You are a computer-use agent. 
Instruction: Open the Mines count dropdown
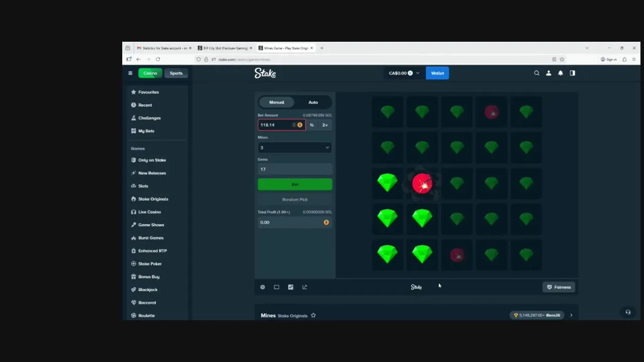click(295, 147)
